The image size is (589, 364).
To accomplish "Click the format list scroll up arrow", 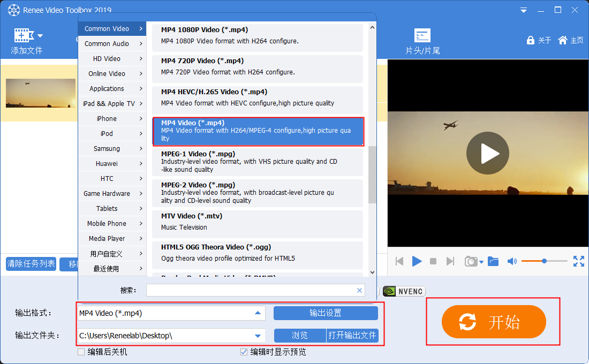I will pyautogui.click(x=372, y=27).
